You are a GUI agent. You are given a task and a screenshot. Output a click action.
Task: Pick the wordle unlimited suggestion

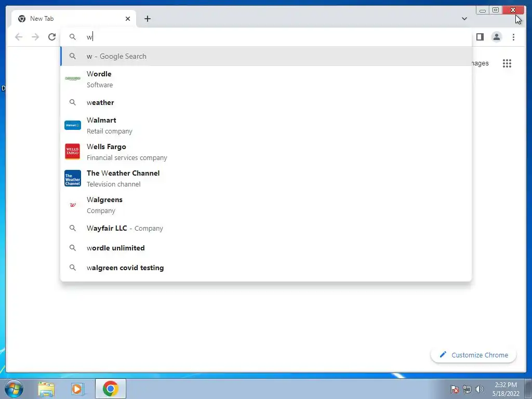point(266,248)
